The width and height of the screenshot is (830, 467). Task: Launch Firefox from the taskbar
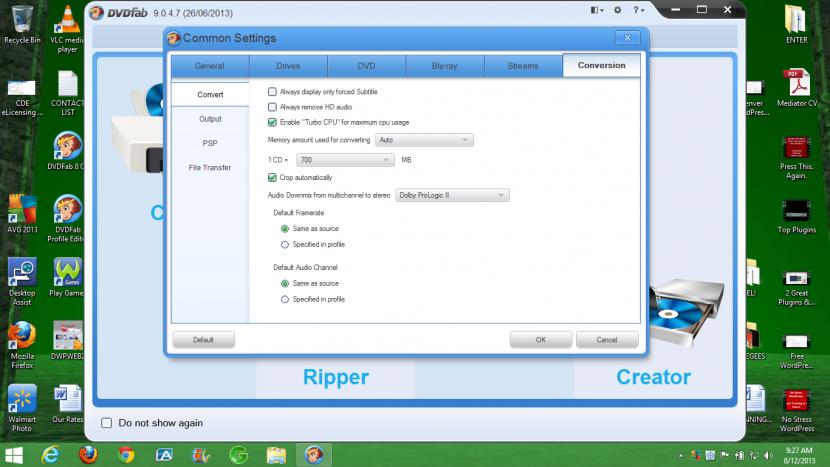pyautogui.click(x=88, y=455)
